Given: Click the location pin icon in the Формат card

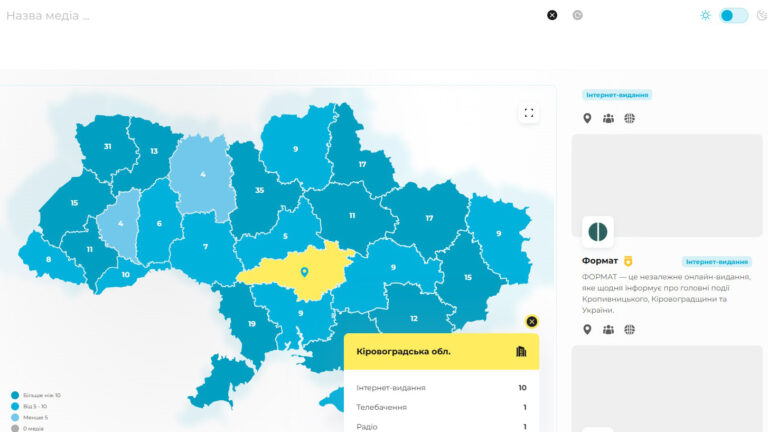Looking at the screenshot, I should [587, 330].
